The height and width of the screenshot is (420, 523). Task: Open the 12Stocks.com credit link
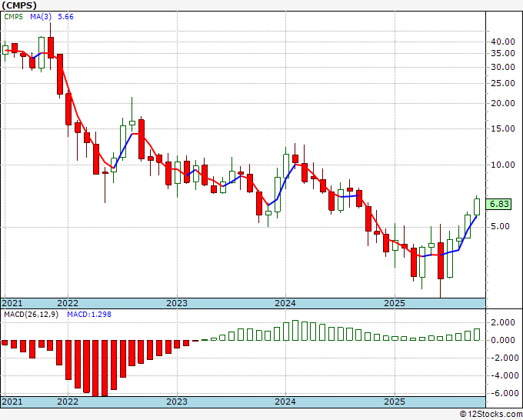point(491,415)
